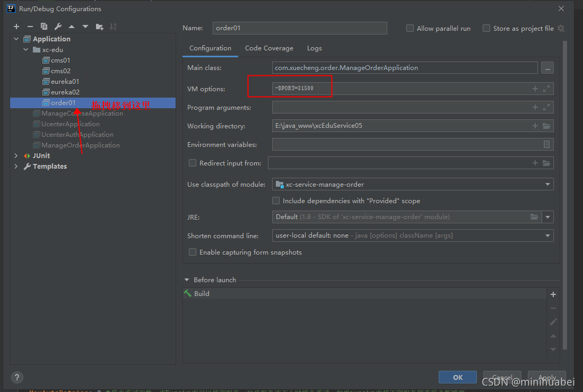
Task: Browse for Redirect input file
Action: (x=546, y=163)
